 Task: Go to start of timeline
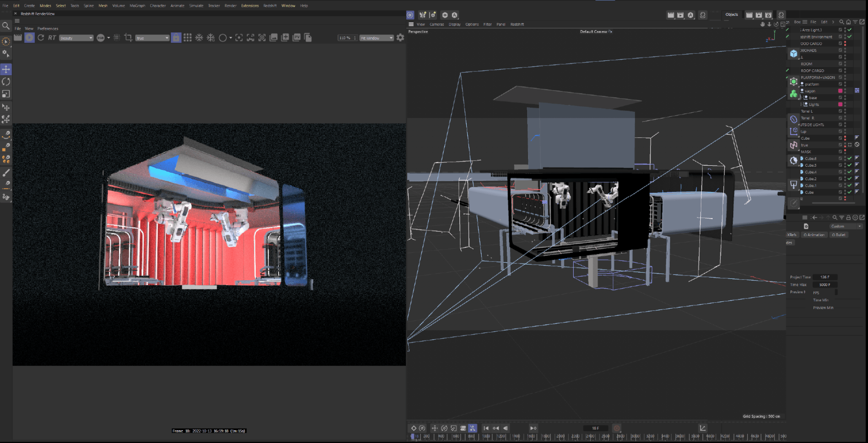(486, 428)
